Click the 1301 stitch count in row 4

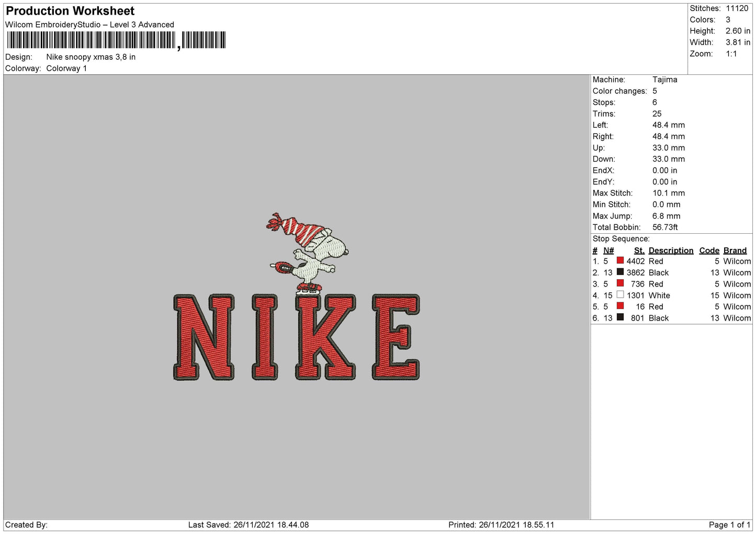coord(636,296)
